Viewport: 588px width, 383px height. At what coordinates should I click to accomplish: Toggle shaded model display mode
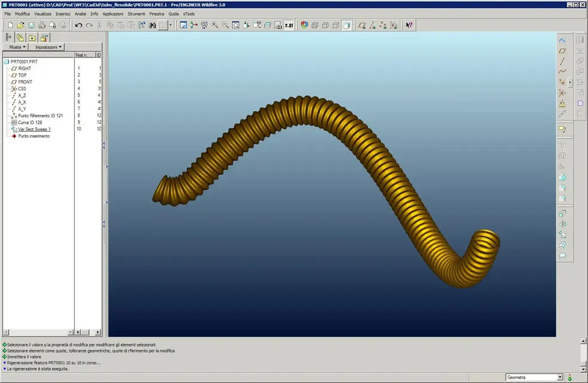[346, 25]
